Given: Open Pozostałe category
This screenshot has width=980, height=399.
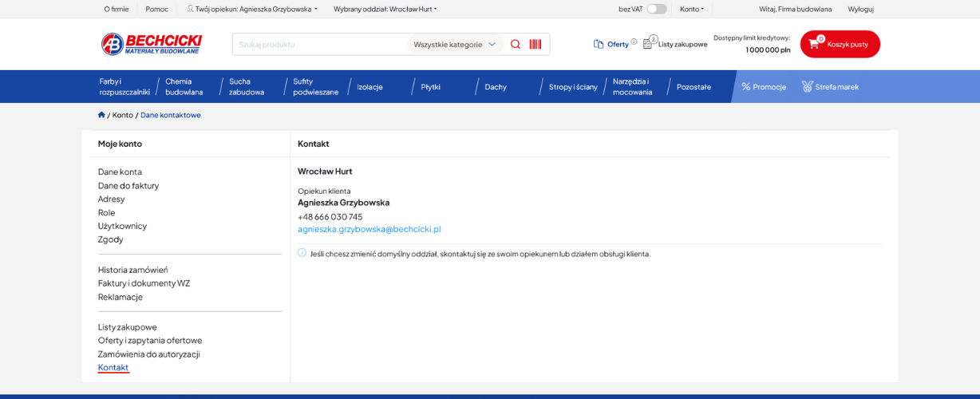Looking at the screenshot, I should pyautogui.click(x=694, y=87).
